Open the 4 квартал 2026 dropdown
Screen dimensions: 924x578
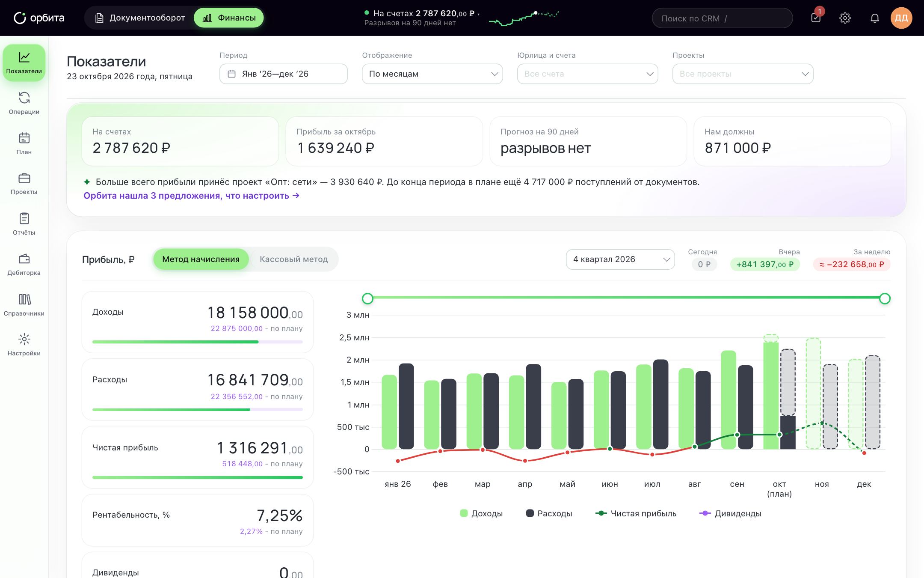(620, 259)
